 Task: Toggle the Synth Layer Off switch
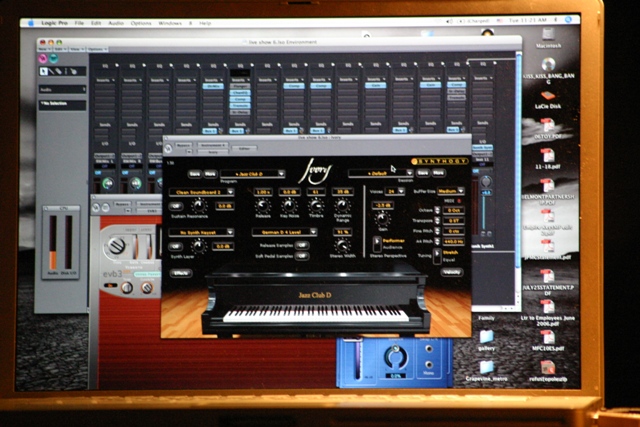pyautogui.click(x=176, y=245)
